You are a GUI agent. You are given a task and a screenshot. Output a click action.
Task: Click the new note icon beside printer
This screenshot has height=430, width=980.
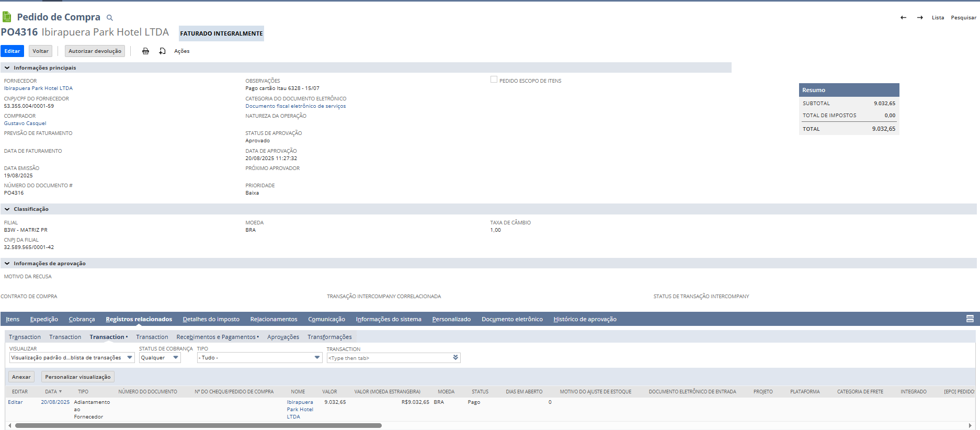click(162, 51)
